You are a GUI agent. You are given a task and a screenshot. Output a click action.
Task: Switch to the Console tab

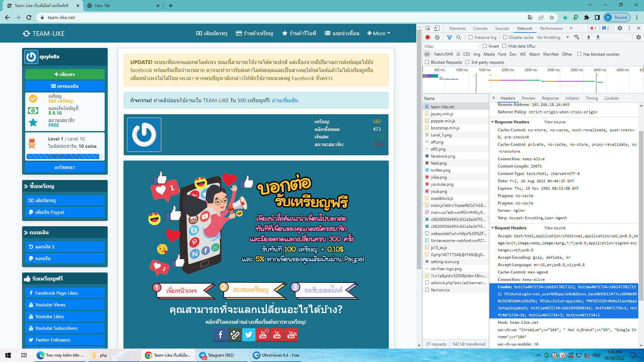coord(480,28)
